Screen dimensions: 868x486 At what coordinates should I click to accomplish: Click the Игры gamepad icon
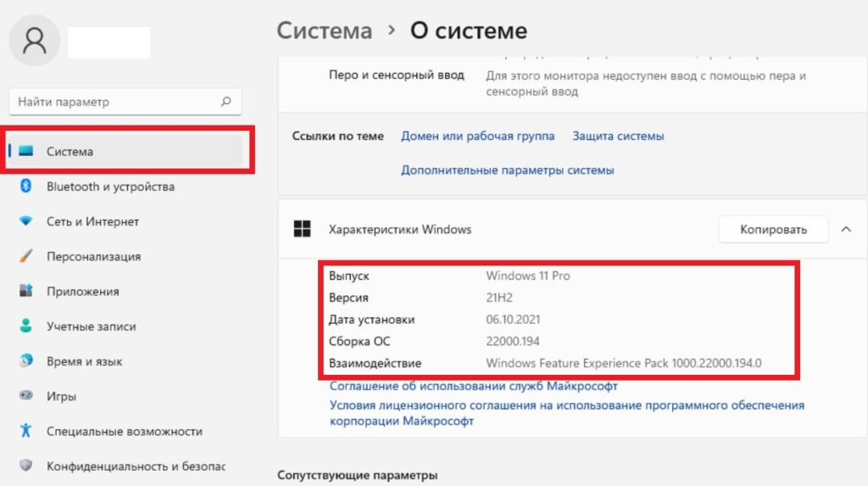26,396
